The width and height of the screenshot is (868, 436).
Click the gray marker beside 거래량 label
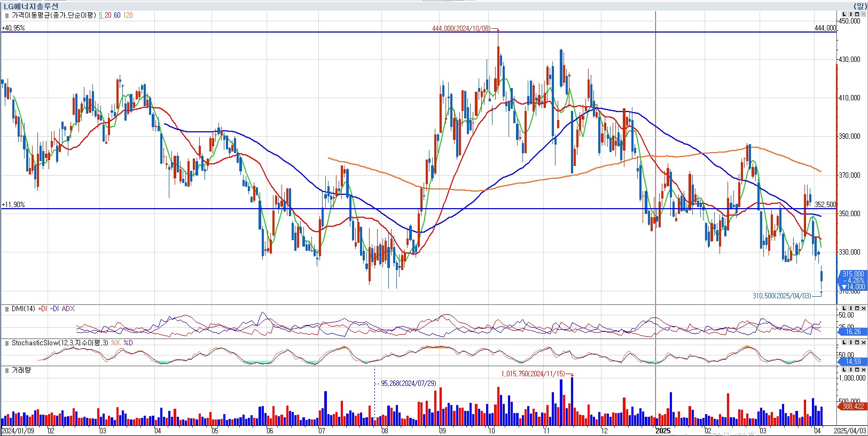click(6, 370)
